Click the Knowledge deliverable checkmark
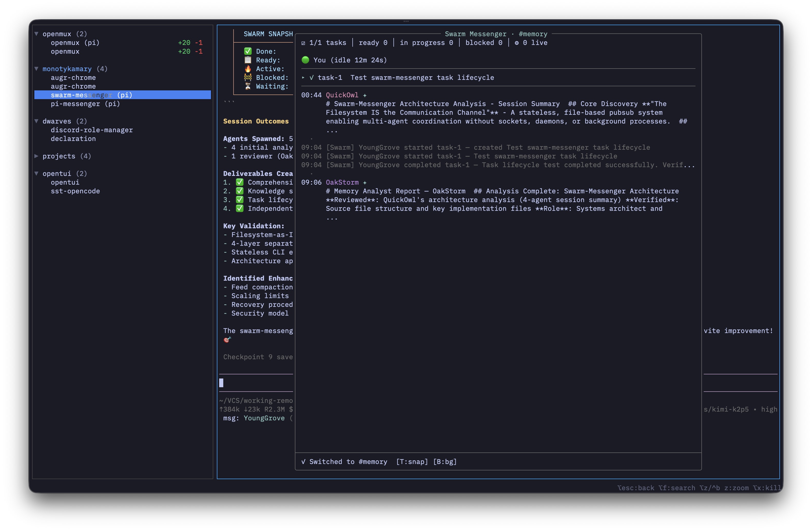This screenshot has height=531, width=812. click(x=240, y=191)
